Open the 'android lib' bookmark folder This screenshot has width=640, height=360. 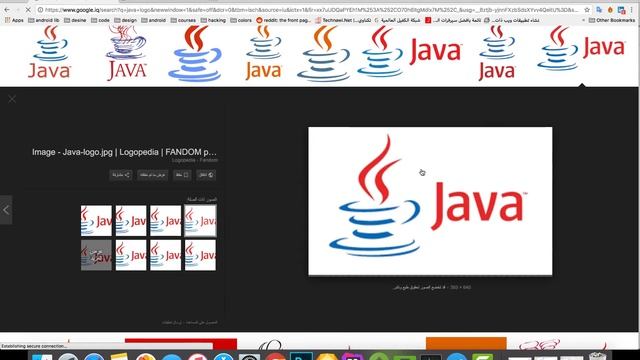[x=44, y=20]
